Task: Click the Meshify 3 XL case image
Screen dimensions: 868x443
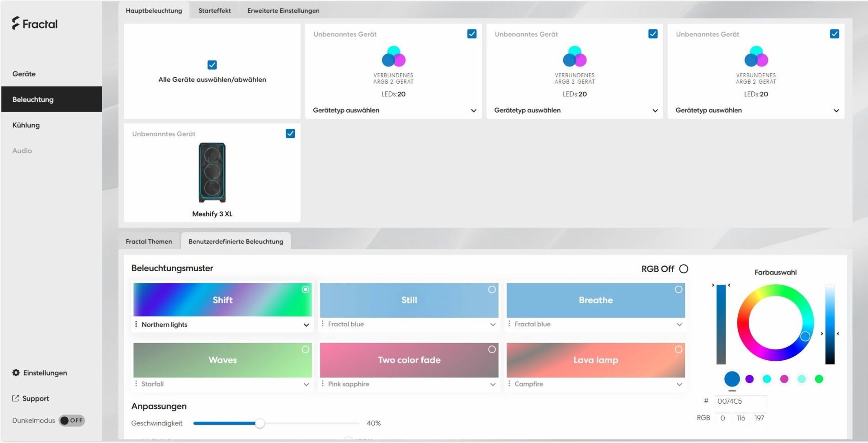Action: click(212, 173)
